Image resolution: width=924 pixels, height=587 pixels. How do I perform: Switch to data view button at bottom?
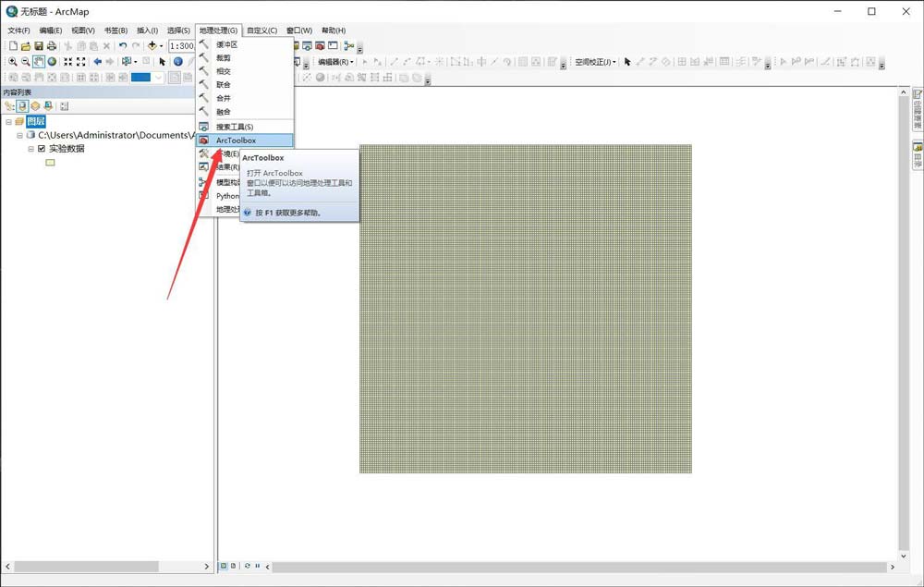pyautogui.click(x=224, y=566)
